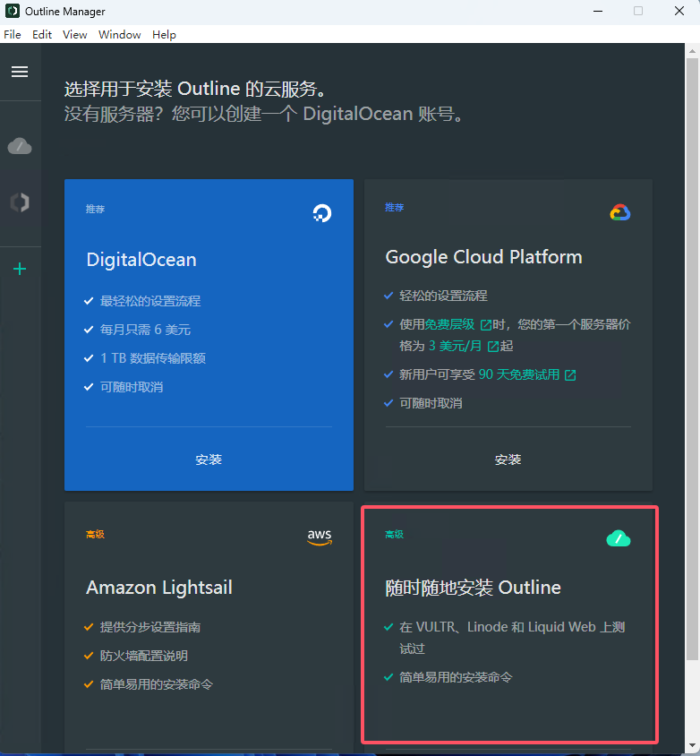
Task: Open the File menu
Action: tap(12, 35)
